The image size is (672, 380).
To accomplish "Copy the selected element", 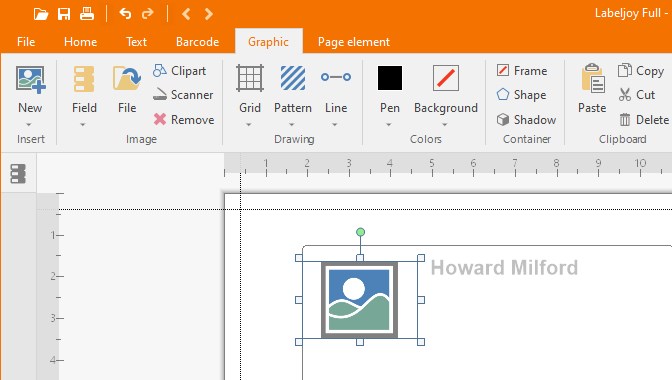I will point(641,71).
